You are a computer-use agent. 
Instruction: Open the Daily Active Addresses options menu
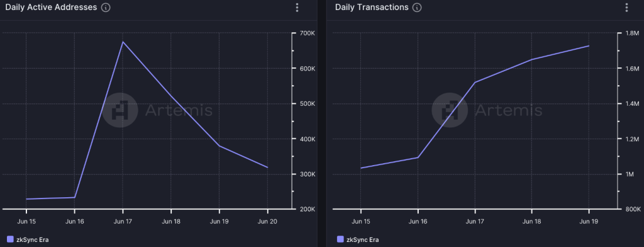[x=297, y=8]
